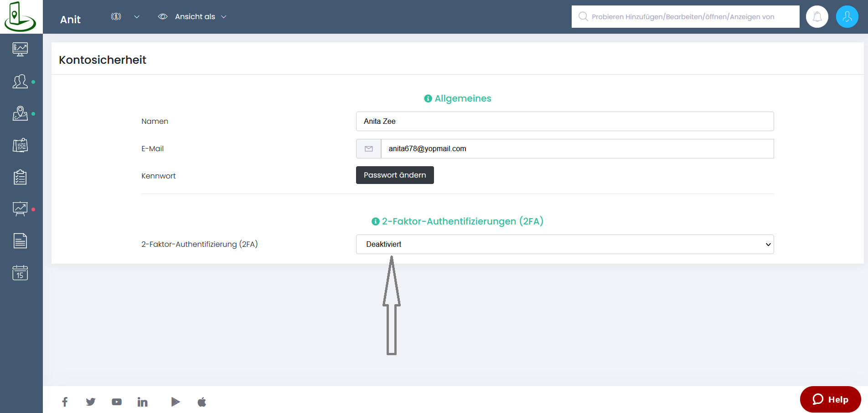
Task: Click the Passwort ändern button
Action: coord(394,175)
